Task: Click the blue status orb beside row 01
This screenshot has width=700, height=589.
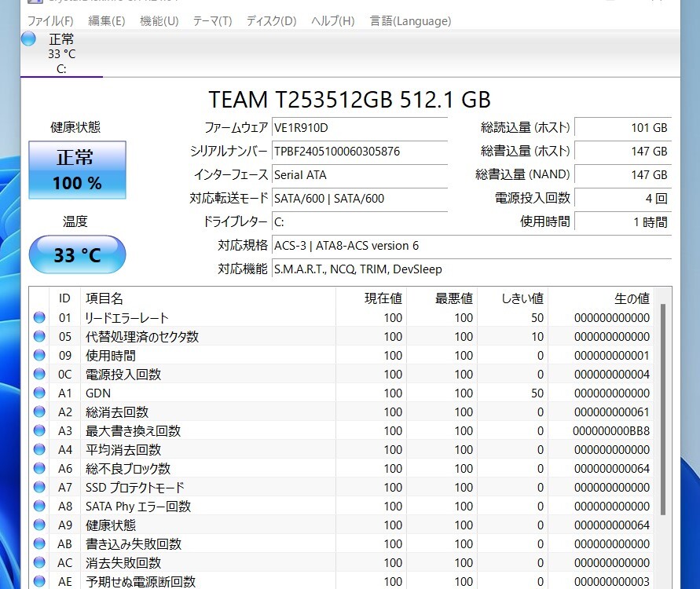Action: click(38, 318)
